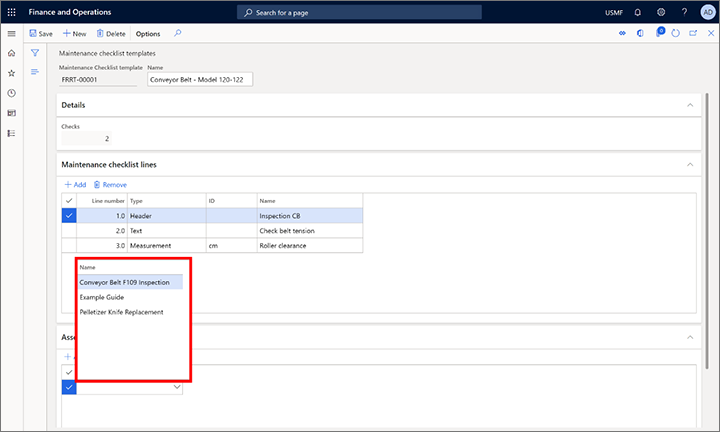Image resolution: width=720 pixels, height=432 pixels.
Task: Select the checkbox for line 2.0 Text
Action: click(x=69, y=230)
